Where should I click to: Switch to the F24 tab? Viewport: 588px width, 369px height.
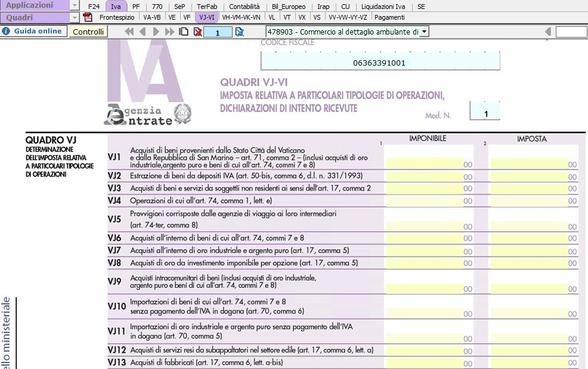click(94, 7)
